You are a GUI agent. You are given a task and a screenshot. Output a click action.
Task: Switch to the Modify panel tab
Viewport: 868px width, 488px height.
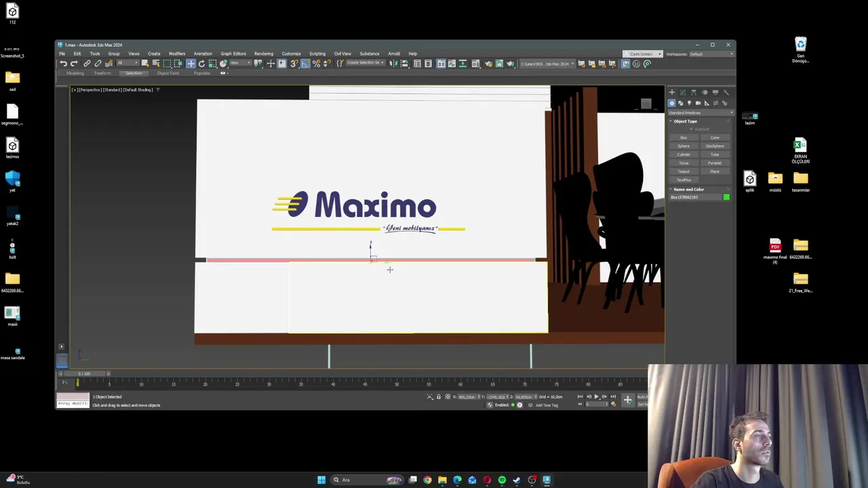pyautogui.click(x=683, y=92)
